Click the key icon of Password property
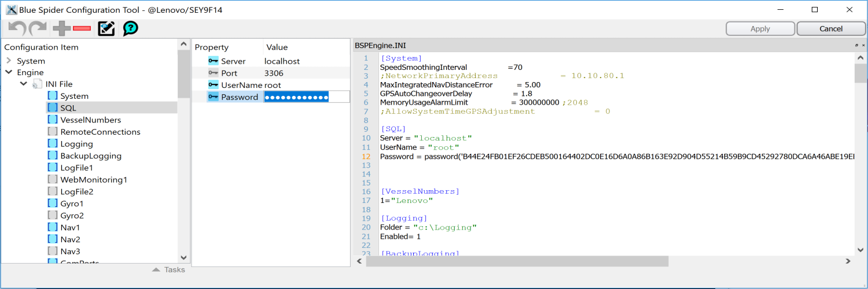 (214, 97)
